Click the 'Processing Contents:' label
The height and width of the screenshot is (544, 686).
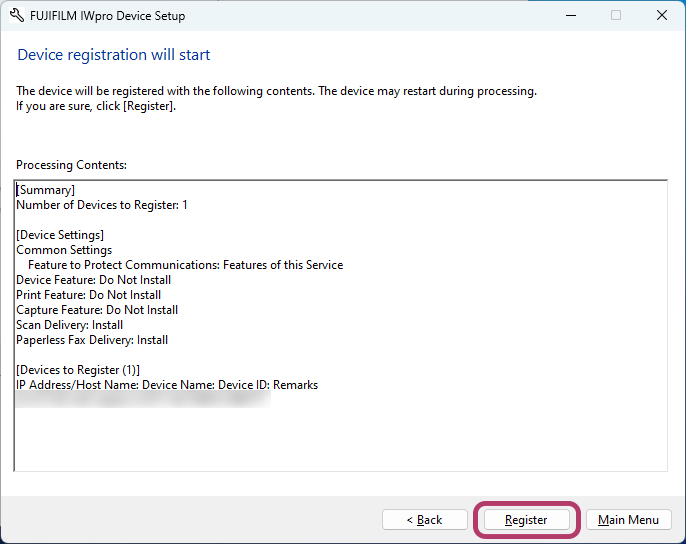click(x=71, y=165)
